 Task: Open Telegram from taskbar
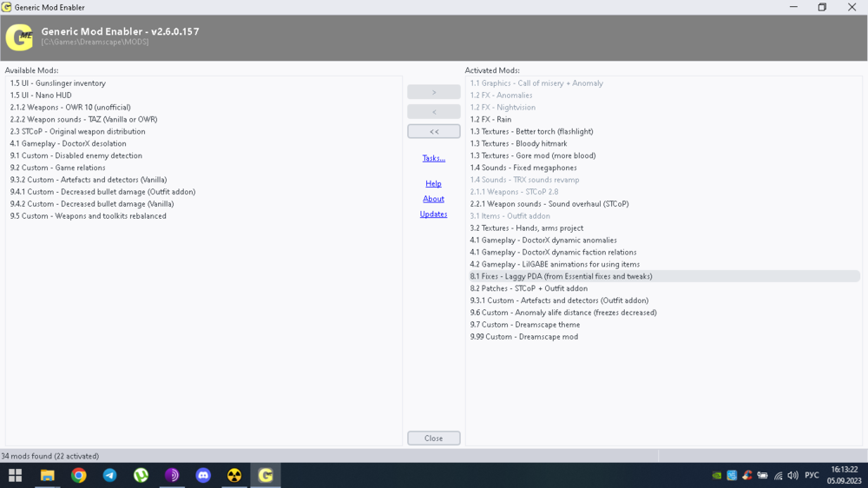tap(109, 475)
